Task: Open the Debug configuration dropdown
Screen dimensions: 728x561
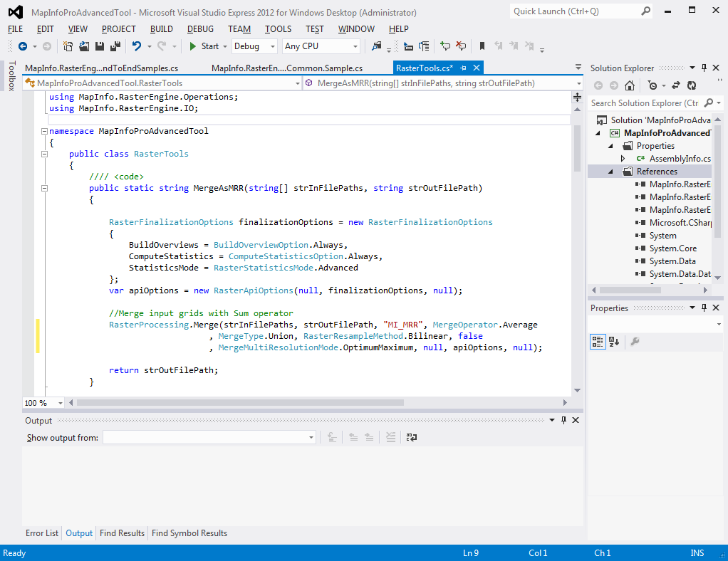Action: [273, 46]
